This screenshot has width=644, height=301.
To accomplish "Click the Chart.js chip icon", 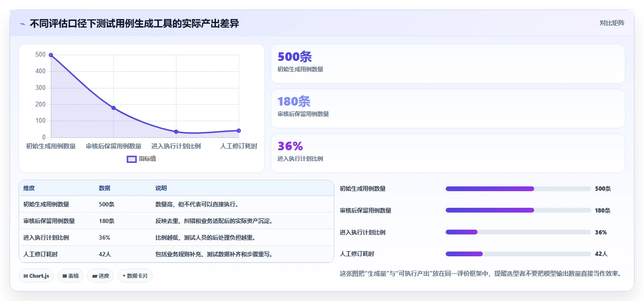I will [x=25, y=276].
